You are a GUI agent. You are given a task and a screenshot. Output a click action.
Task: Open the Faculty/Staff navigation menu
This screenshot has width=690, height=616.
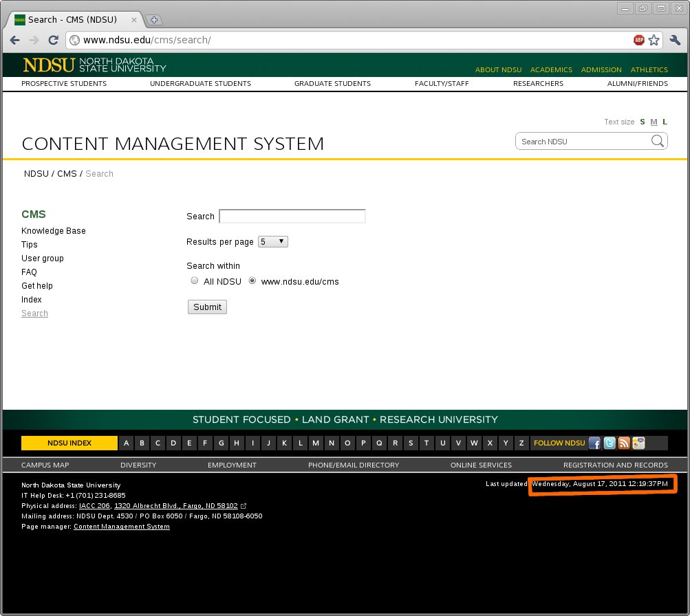click(x=442, y=84)
